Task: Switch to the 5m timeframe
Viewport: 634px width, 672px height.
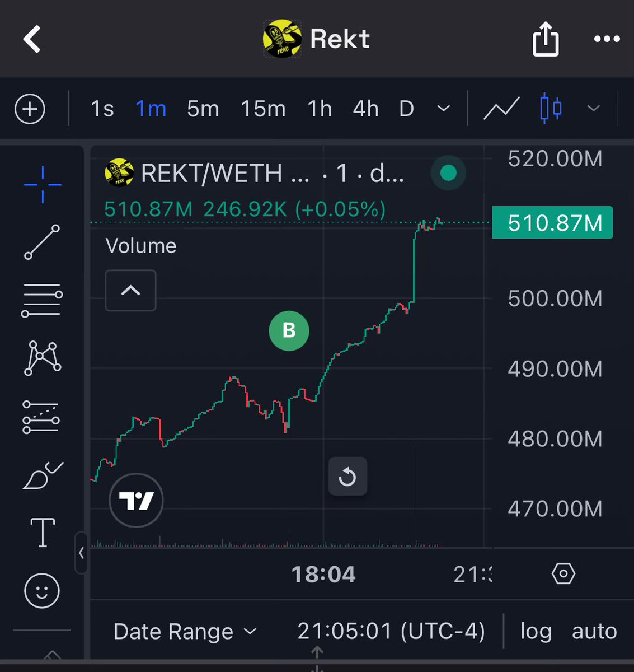Action: (203, 109)
